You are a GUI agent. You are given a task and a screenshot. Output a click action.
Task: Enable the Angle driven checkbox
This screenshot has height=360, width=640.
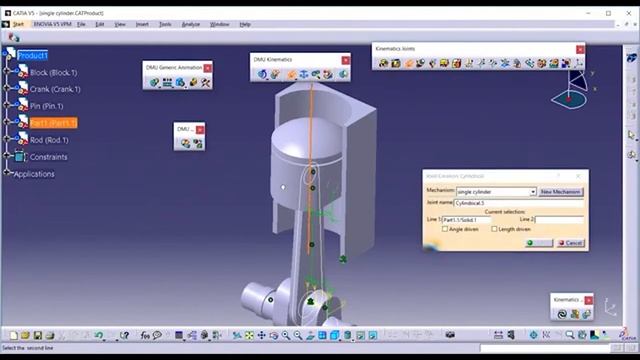445,229
